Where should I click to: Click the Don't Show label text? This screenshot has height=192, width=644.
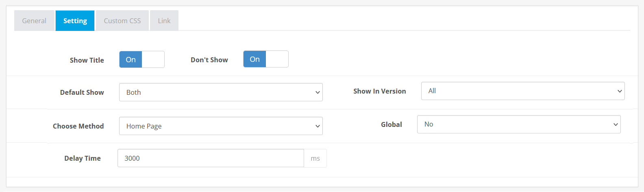coord(209,60)
